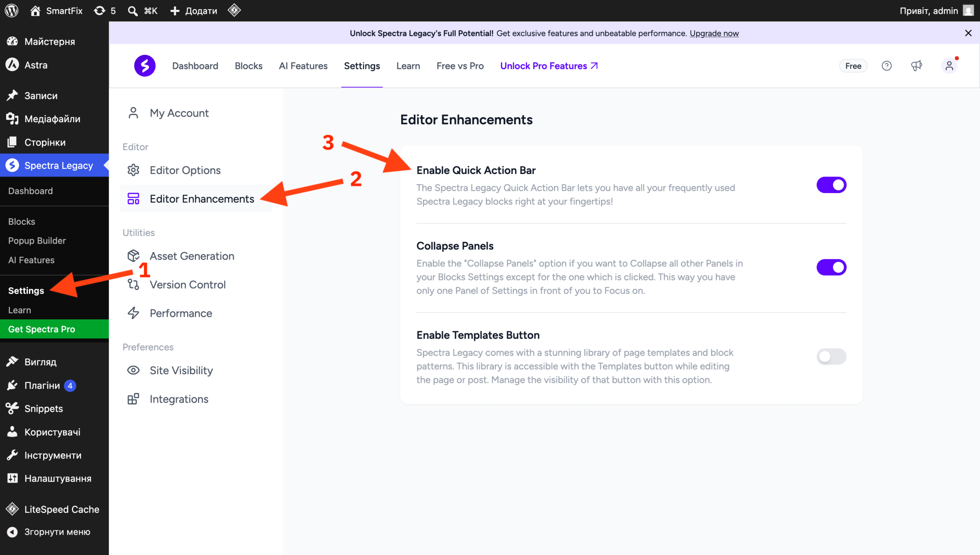View the 5 pending updates

coord(105,11)
